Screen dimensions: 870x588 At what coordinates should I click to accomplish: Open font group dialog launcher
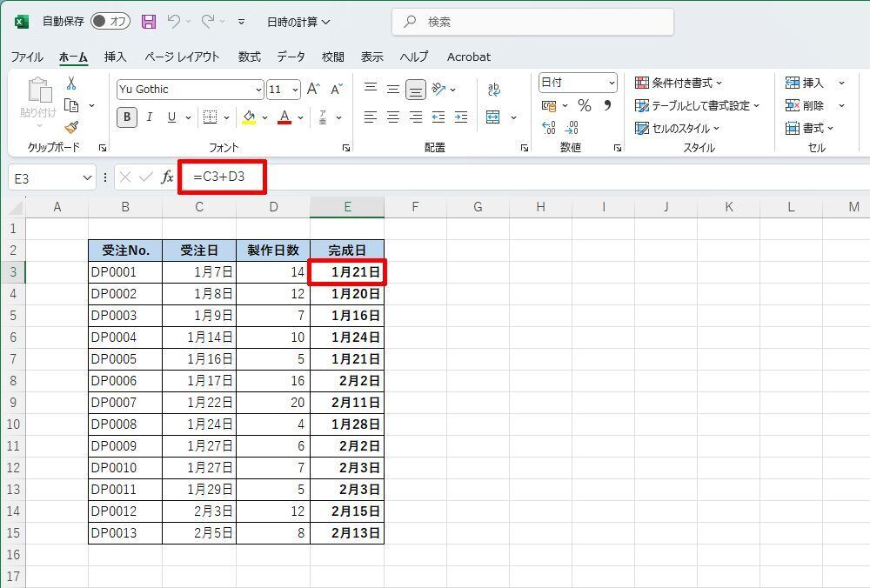(x=346, y=148)
